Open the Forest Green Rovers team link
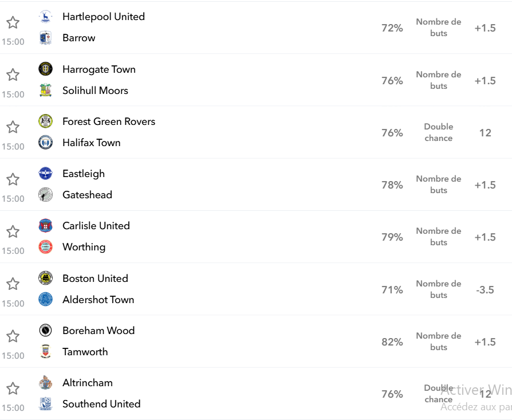The width and height of the screenshot is (512, 420). pos(109,121)
